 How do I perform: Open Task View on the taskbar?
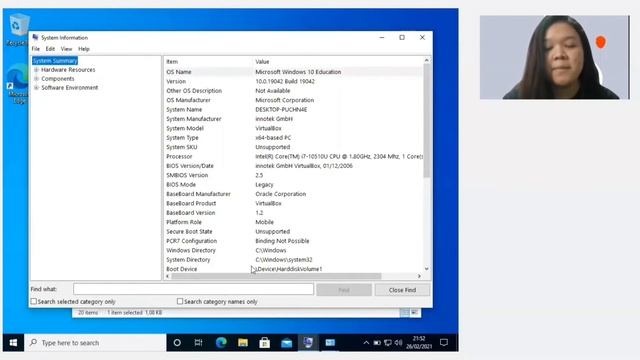point(198,342)
